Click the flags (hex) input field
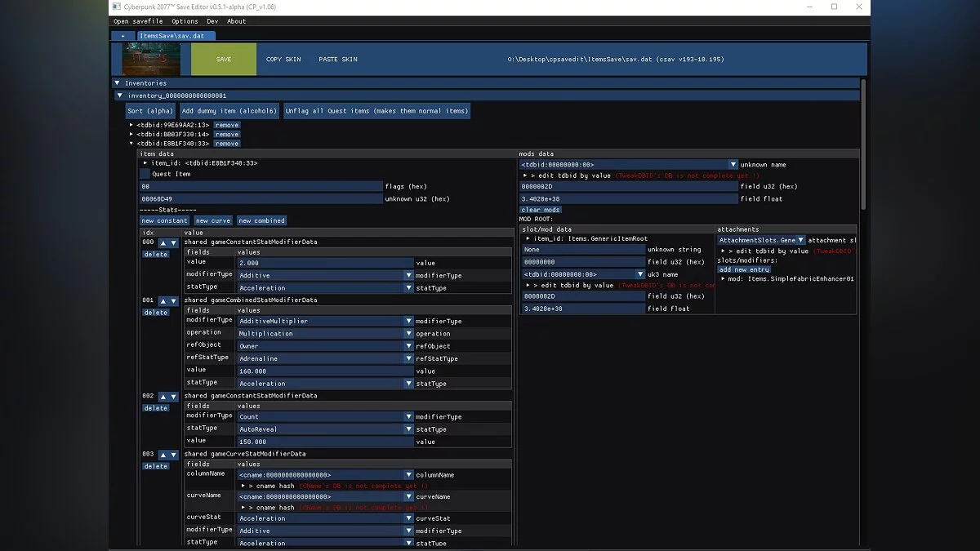The width and height of the screenshot is (980, 551). coord(261,186)
